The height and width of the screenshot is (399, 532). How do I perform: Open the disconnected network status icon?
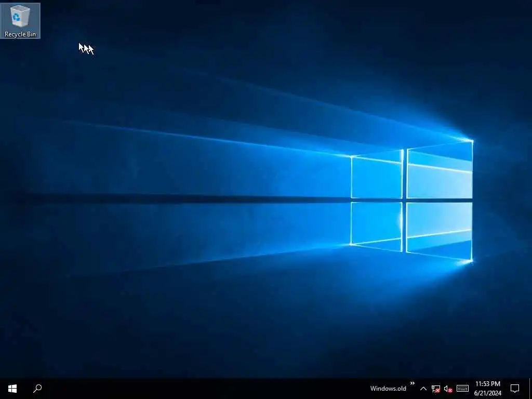point(436,389)
